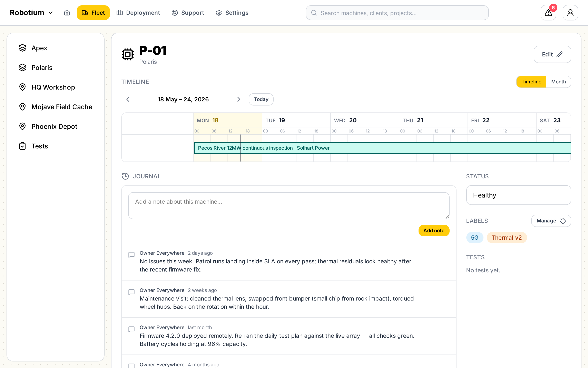Click the tag icon on Manage button
The width and height of the screenshot is (588, 368).
pyautogui.click(x=563, y=221)
